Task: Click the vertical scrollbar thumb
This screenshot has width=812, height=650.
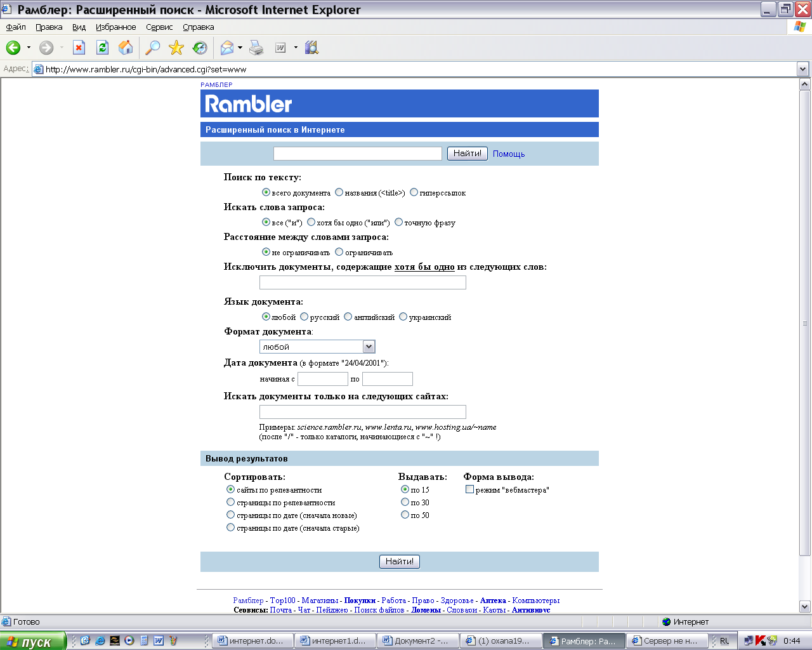Action: 804,323
